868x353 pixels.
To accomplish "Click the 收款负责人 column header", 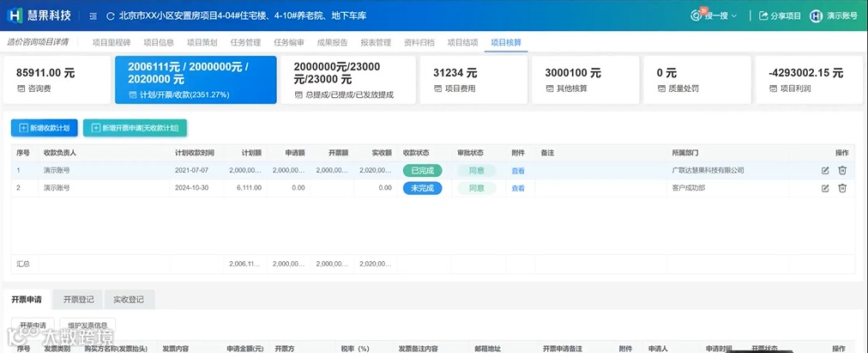I will (59, 153).
